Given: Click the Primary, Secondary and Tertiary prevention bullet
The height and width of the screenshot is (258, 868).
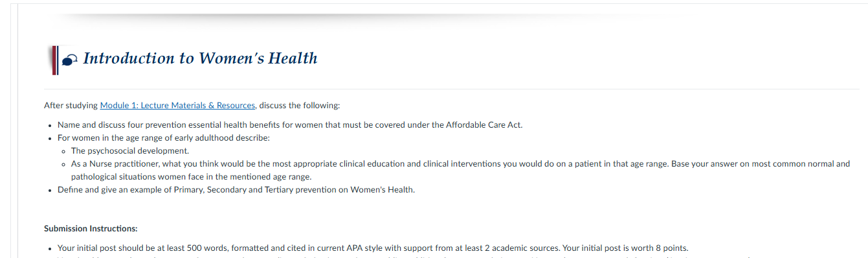Looking at the screenshot, I should coord(236,190).
